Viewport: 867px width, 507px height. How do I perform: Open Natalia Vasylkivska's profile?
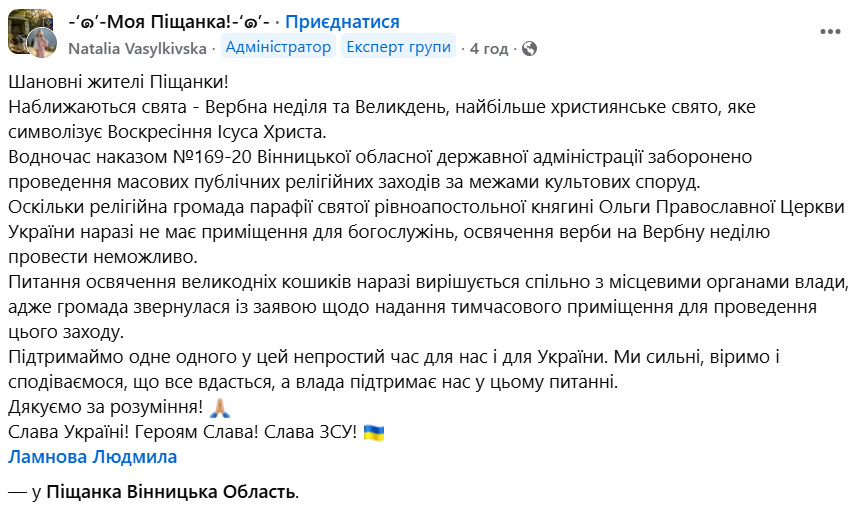tap(138, 48)
